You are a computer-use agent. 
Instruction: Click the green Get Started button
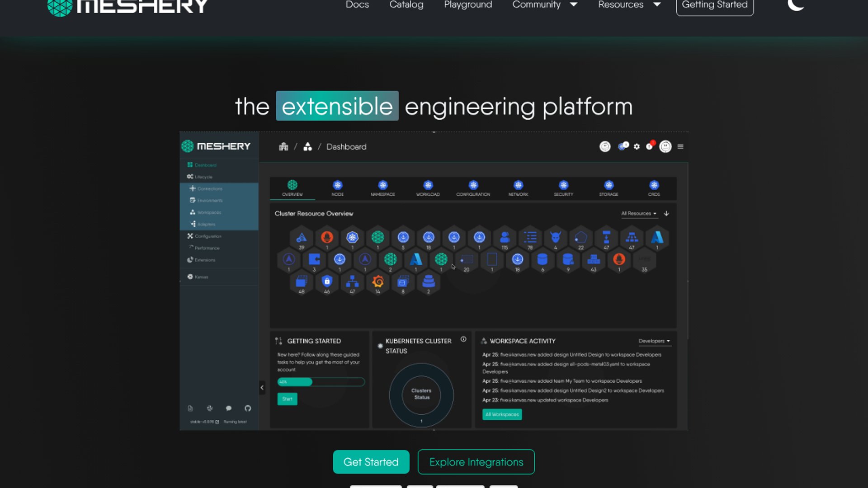pyautogui.click(x=371, y=462)
